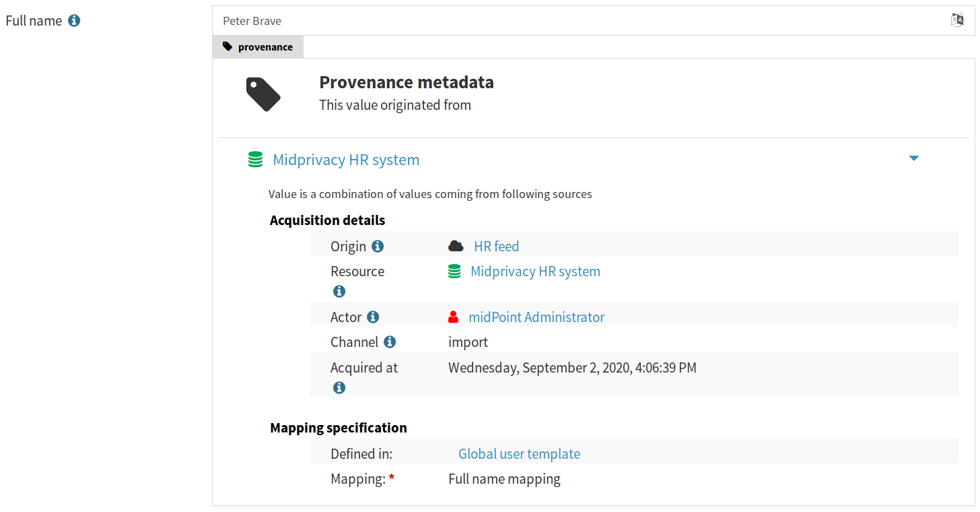The image size is (980, 512).
Task: Click the green database icon in the Resource row
Action: coord(454,270)
